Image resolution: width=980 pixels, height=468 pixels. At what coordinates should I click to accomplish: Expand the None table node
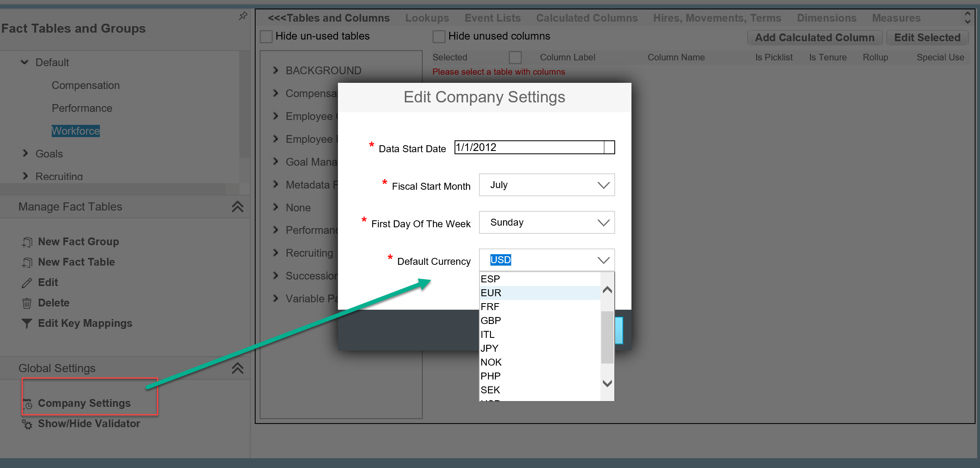pyautogui.click(x=276, y=207)
